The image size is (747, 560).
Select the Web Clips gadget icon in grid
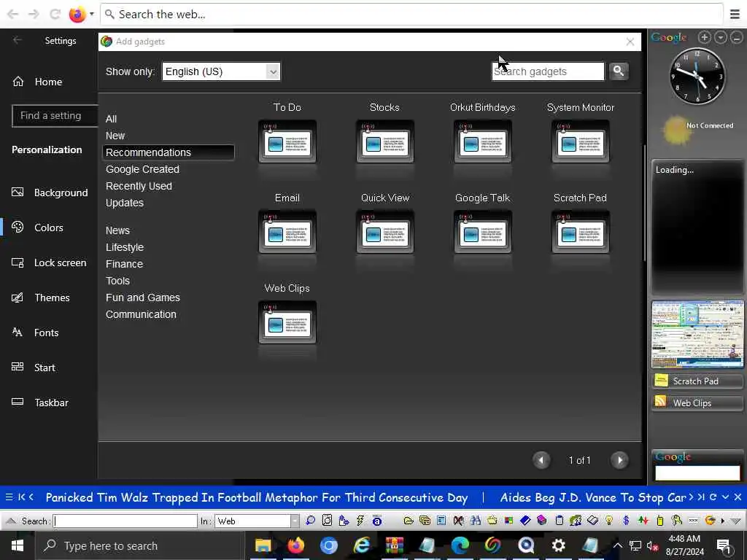click(287, 322)
